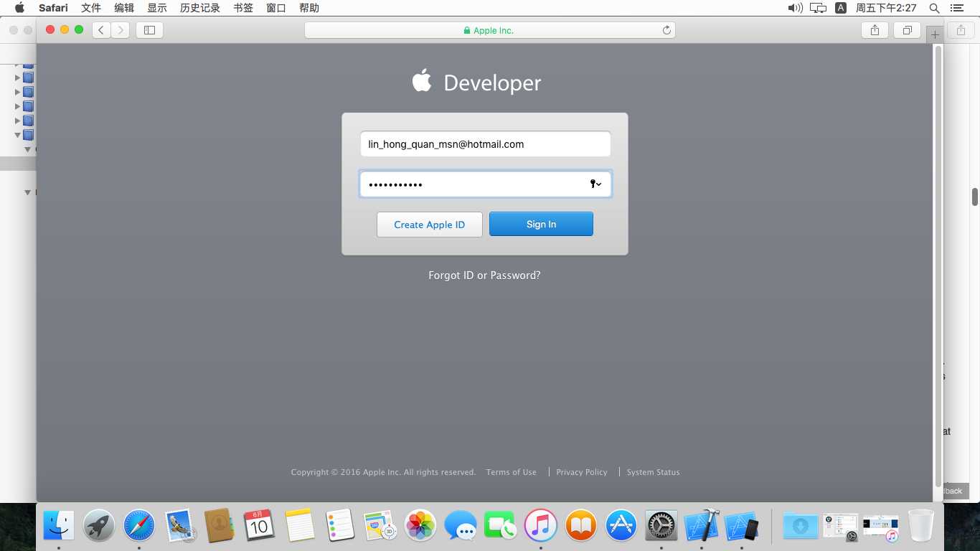Open the System Status link

coord(653,472)
